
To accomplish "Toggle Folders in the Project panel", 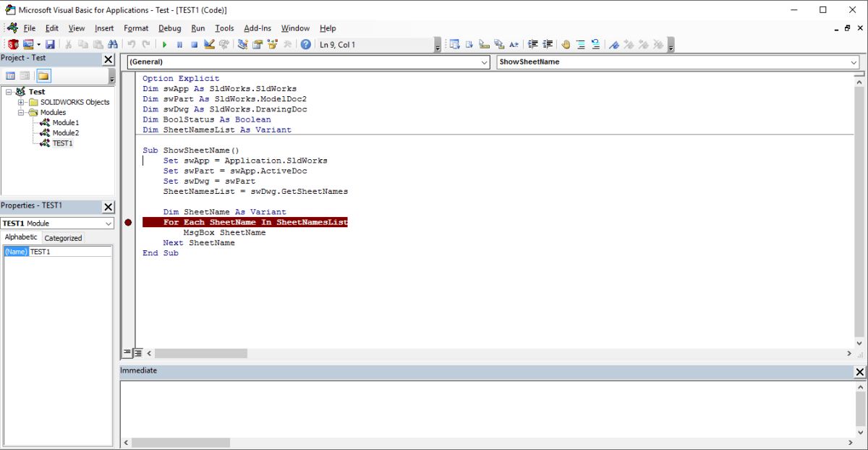I will coord(43,76).
